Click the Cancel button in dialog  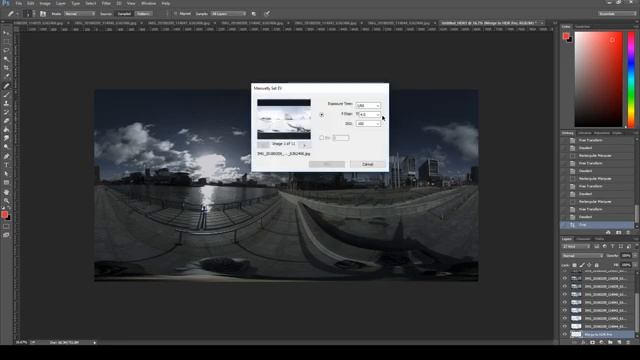click(x=367, y=164)
